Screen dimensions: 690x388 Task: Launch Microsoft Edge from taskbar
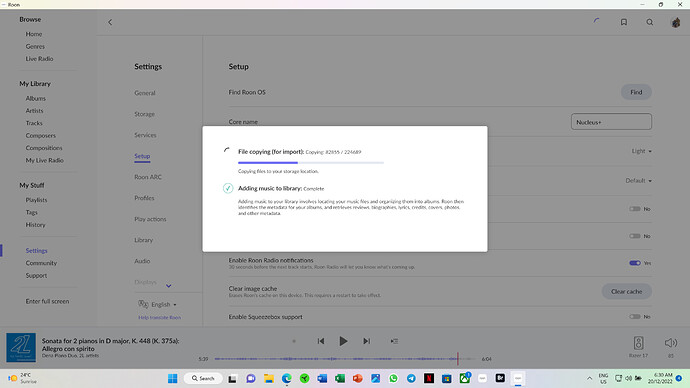(286, 378)
